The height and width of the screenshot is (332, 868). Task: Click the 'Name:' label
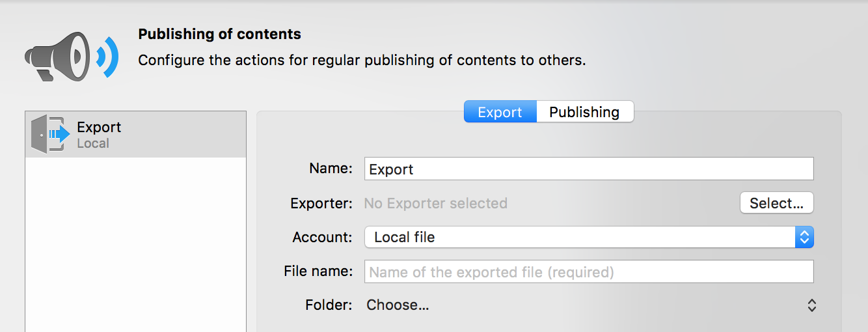coord(331,169)
